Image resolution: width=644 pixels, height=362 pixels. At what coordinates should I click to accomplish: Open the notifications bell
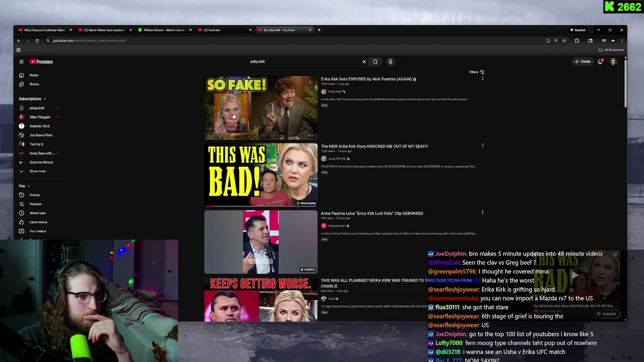[x=600, y=61]
